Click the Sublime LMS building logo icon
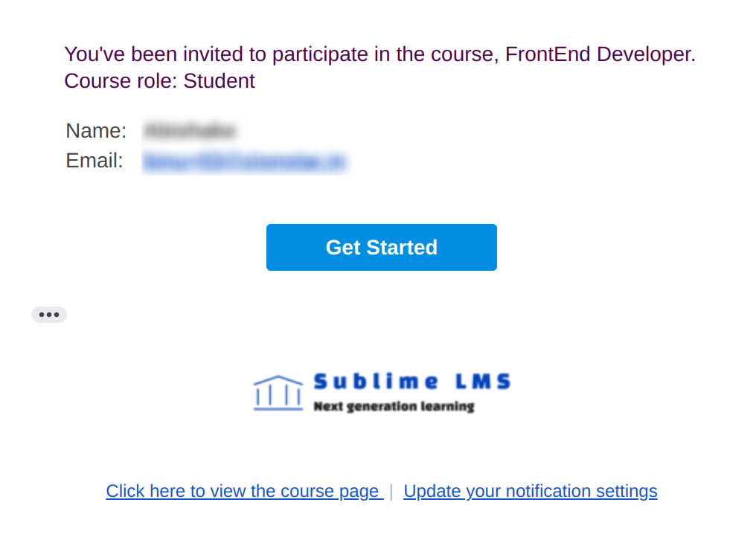Viewport: 756px width, 549px height. [x=278, y=393]
